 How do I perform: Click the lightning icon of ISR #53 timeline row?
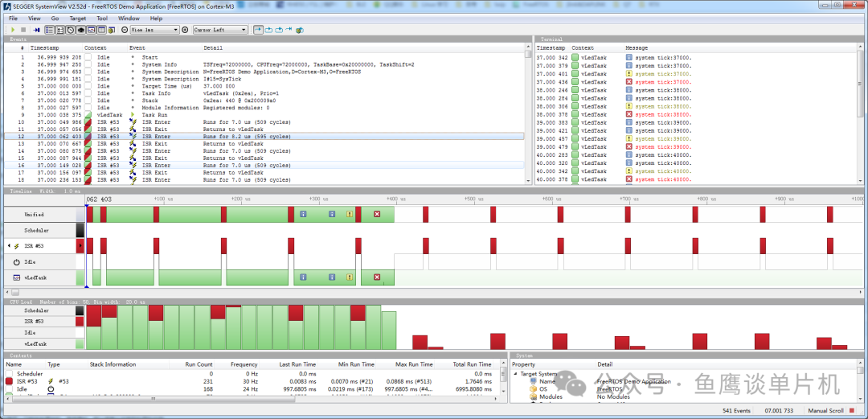point(17,245)
